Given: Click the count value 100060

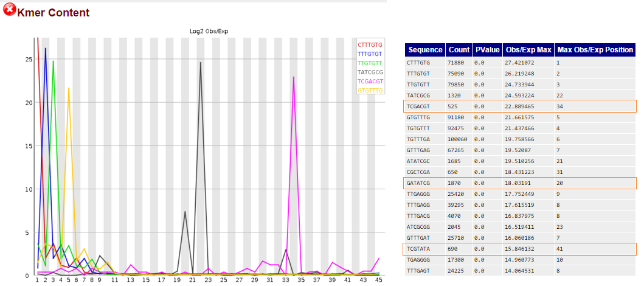Looking at the screenshot, I should click(x=457, y=139).
